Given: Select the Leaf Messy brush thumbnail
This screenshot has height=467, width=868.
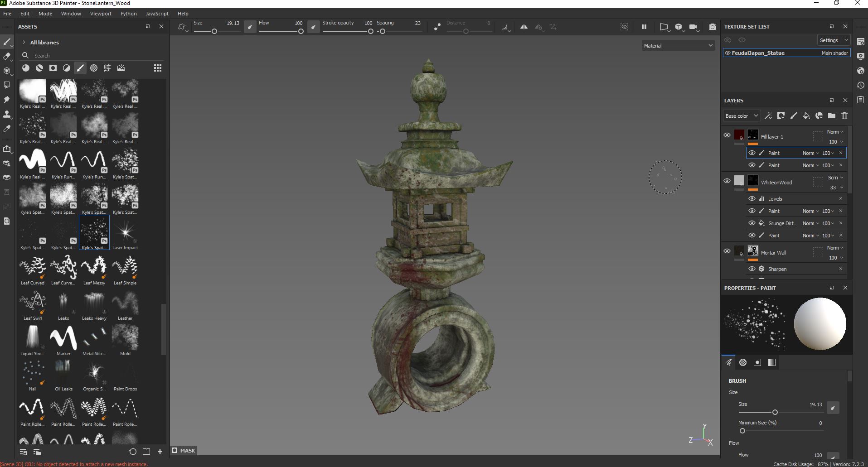Looking at the screenshot, I should click(x=94, y=267).
